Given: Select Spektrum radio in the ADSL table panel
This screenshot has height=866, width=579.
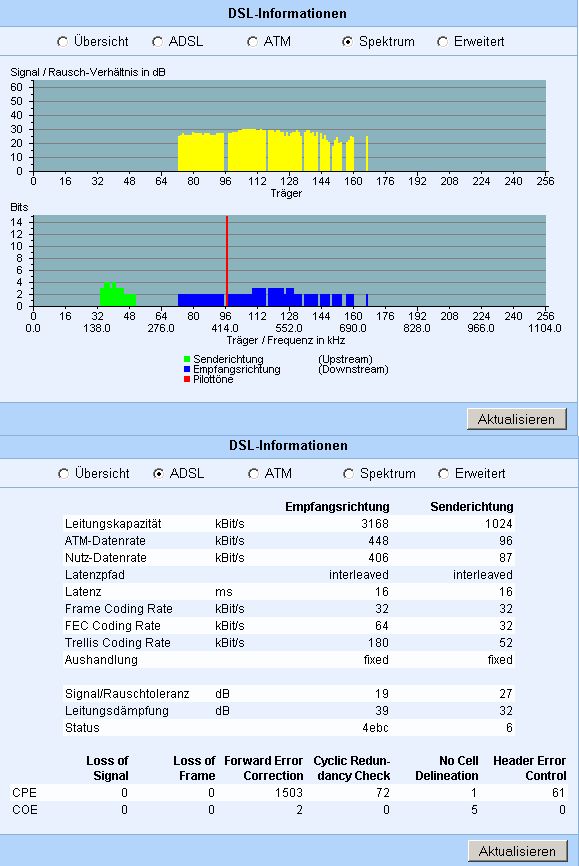Looking at the screenshot, I should click(x=349, y=473).
